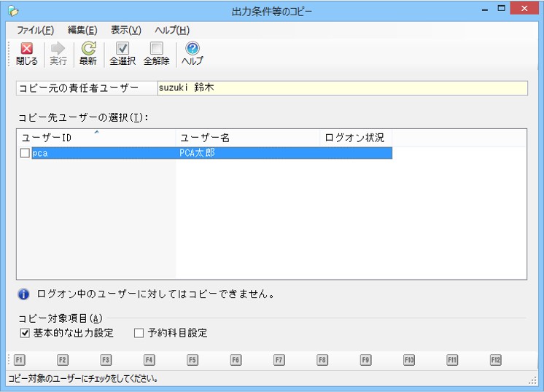This screenshot has width=544, height=392.
Task: Clear all selections with the 全解除 icon
Action: pyautogui.click(x=156, y=50)
